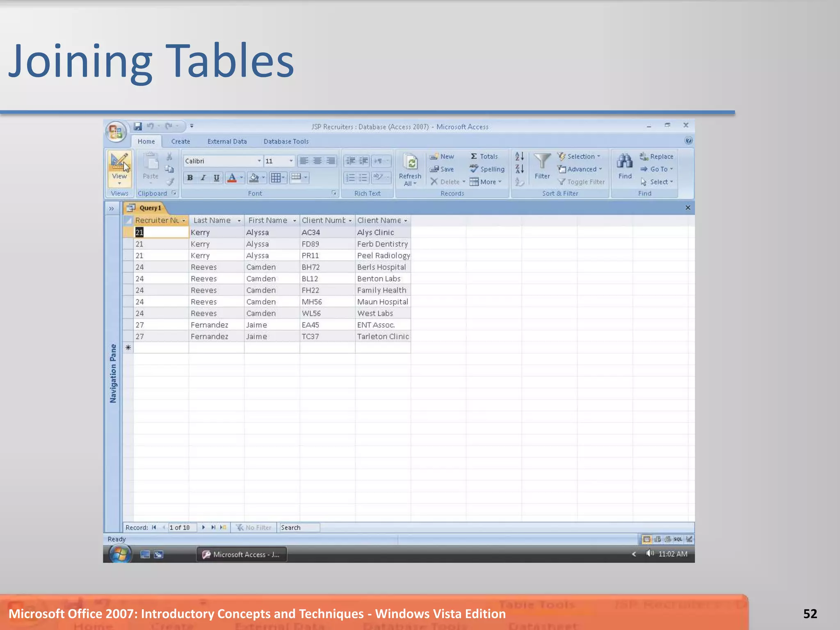Click the Microsoft Access Help icon

click(x=689, y=141)
